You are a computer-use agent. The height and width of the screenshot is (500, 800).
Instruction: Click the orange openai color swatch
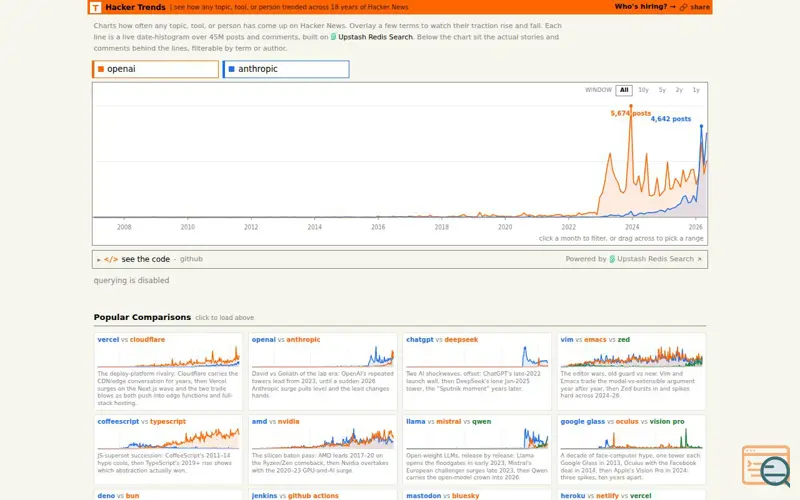101,69
